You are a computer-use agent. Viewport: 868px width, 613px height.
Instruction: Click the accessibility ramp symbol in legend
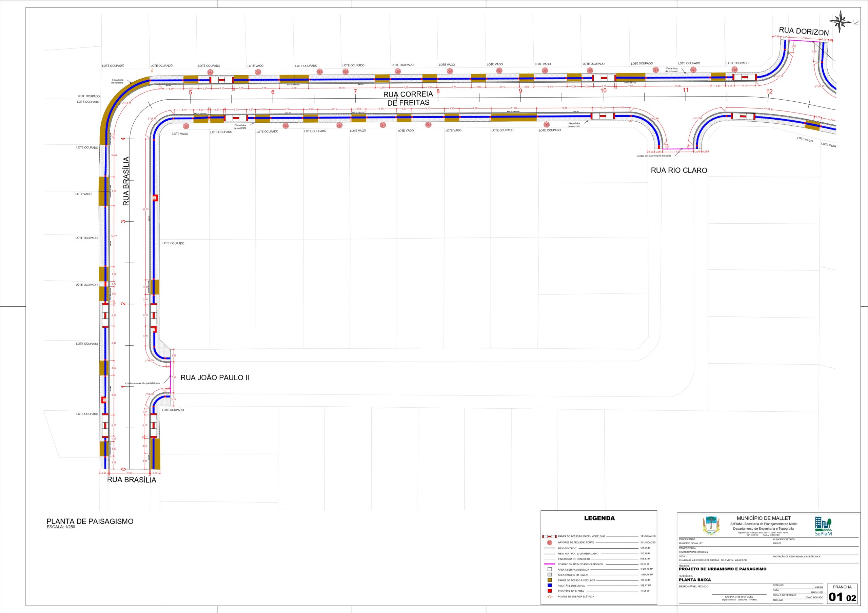click(x=550, y=536)
